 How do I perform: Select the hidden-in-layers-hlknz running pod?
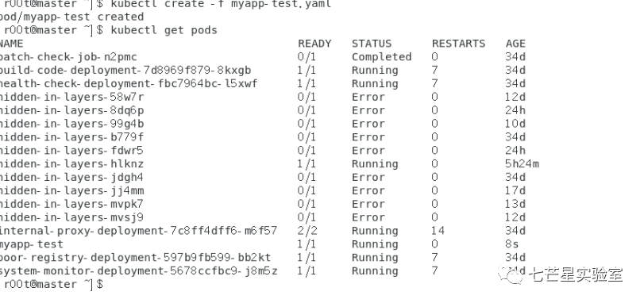click(x=72, y=164)
